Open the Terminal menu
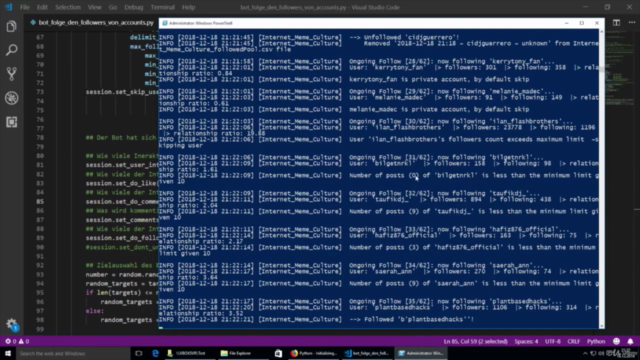This screenshot has height=360, width=640. (162, 7)
